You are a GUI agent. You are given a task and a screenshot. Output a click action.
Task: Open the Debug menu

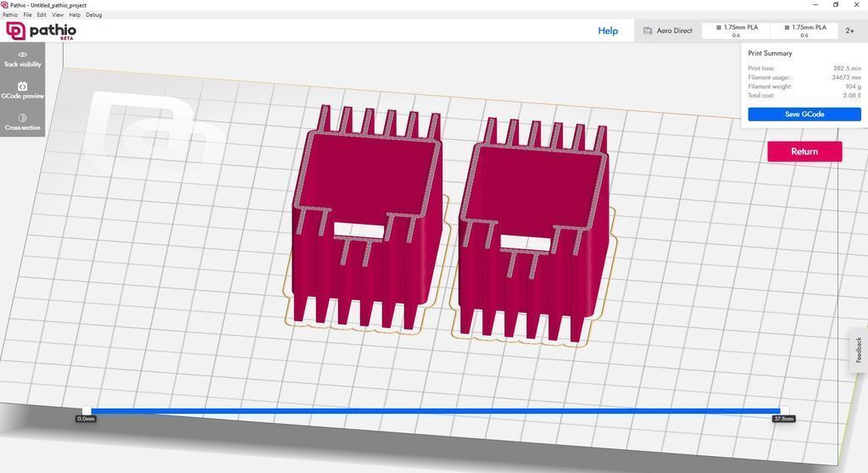coord(93,15)
